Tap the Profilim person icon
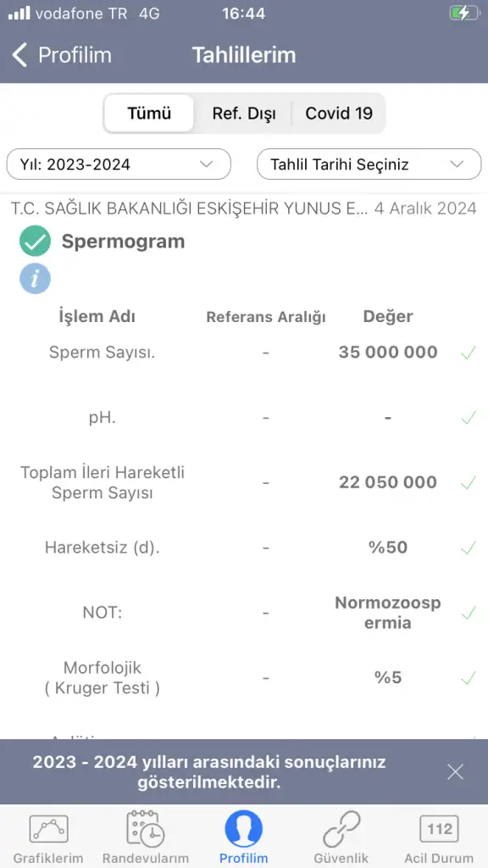 (x=243, y=829)
